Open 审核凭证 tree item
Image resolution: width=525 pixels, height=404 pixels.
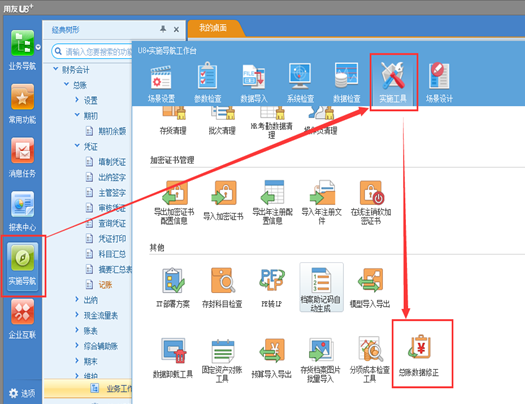click(106, 208)
